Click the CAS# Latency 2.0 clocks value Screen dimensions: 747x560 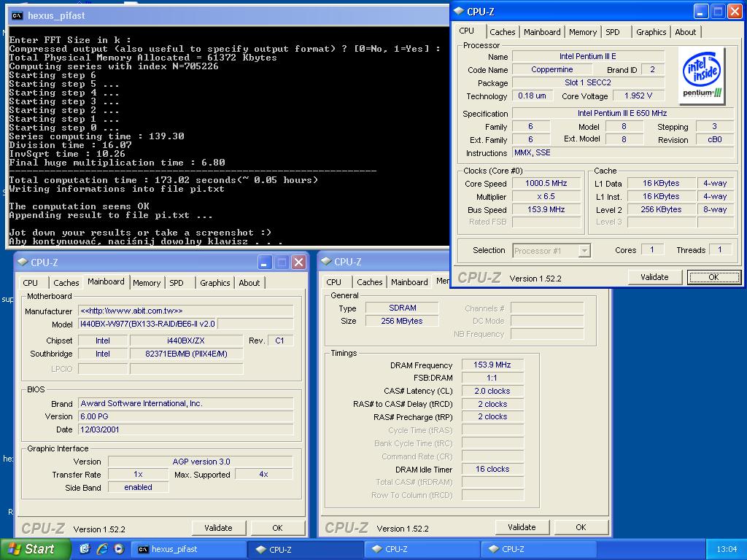point(492,391)
